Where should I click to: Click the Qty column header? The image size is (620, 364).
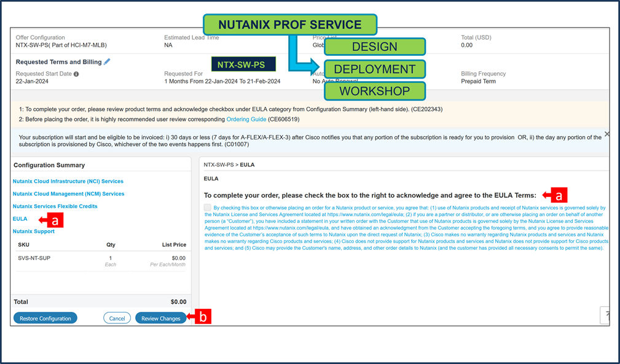tap(111, 245)
